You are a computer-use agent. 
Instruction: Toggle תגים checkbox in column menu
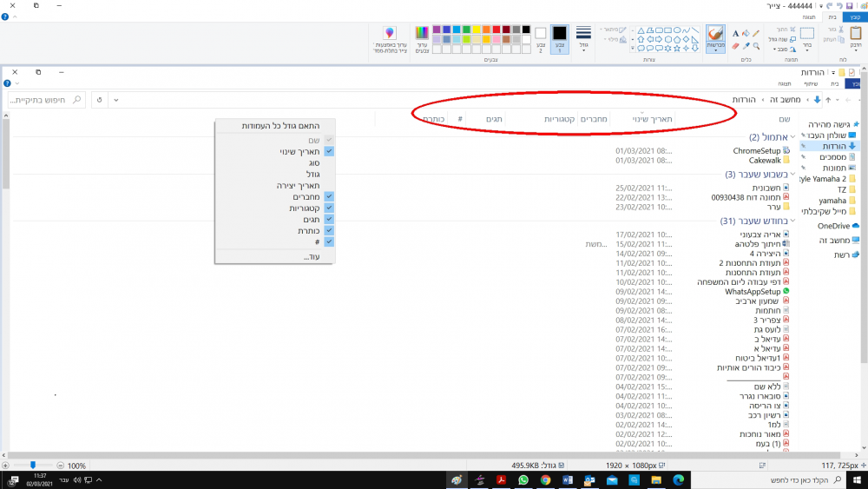[329, 219]
